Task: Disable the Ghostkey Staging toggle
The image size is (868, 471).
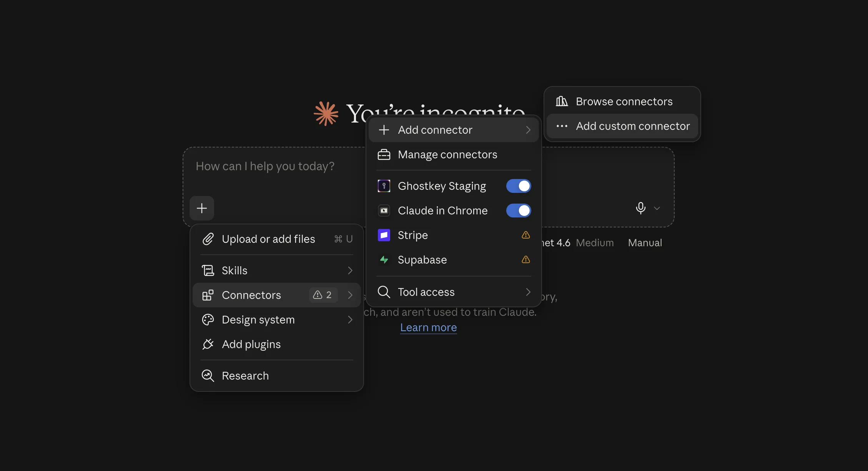Action: coord(519,186)
